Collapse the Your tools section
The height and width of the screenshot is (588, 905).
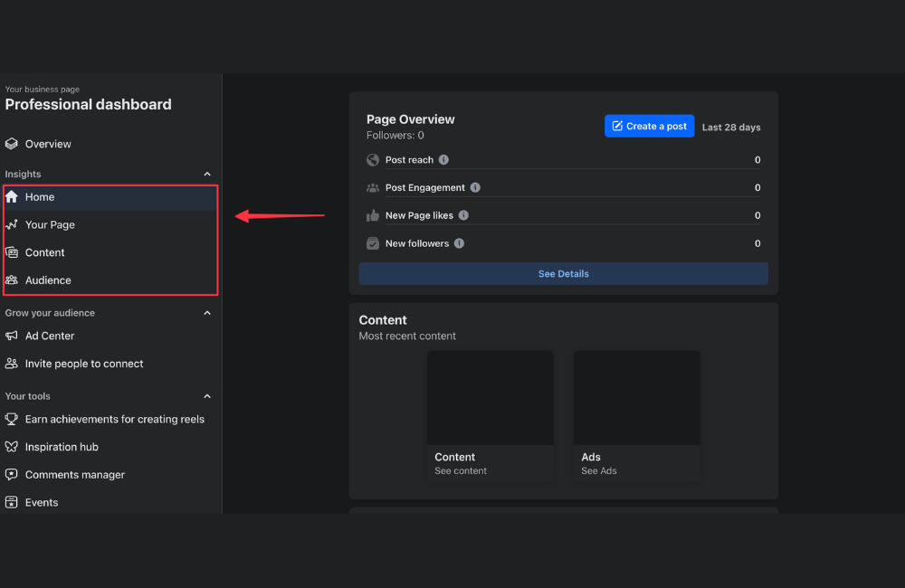coord(207,396)
